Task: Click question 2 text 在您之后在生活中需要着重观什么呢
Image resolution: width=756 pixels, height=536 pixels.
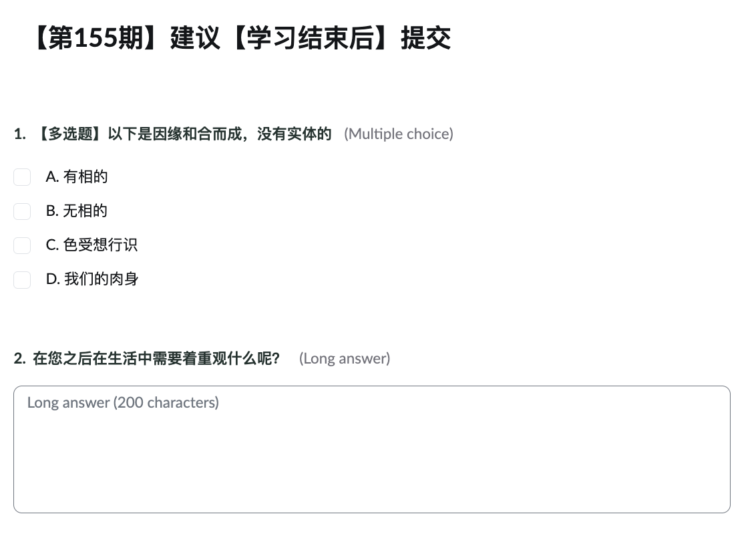Action: click(x=156, y=359)
